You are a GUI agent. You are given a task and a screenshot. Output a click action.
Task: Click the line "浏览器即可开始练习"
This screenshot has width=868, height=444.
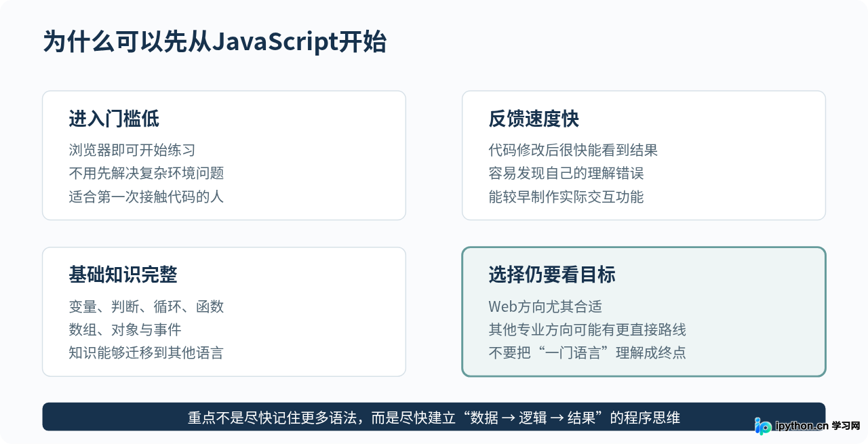coord(132,150)
